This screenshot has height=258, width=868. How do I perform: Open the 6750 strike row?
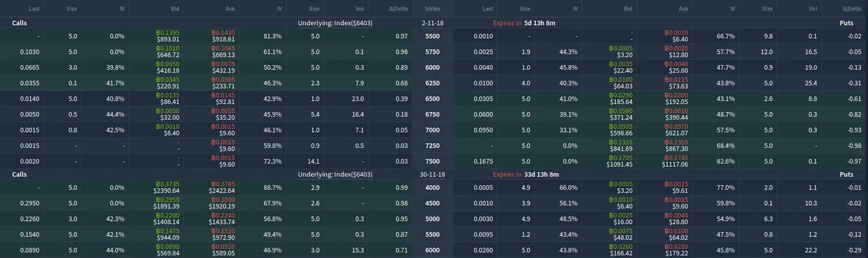[x=432, y=114]
